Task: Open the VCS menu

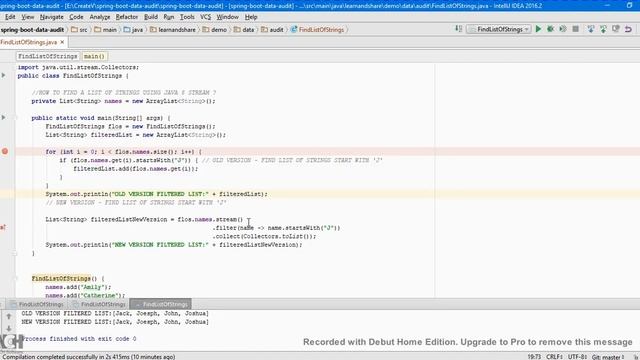Action: pos(205,17)
